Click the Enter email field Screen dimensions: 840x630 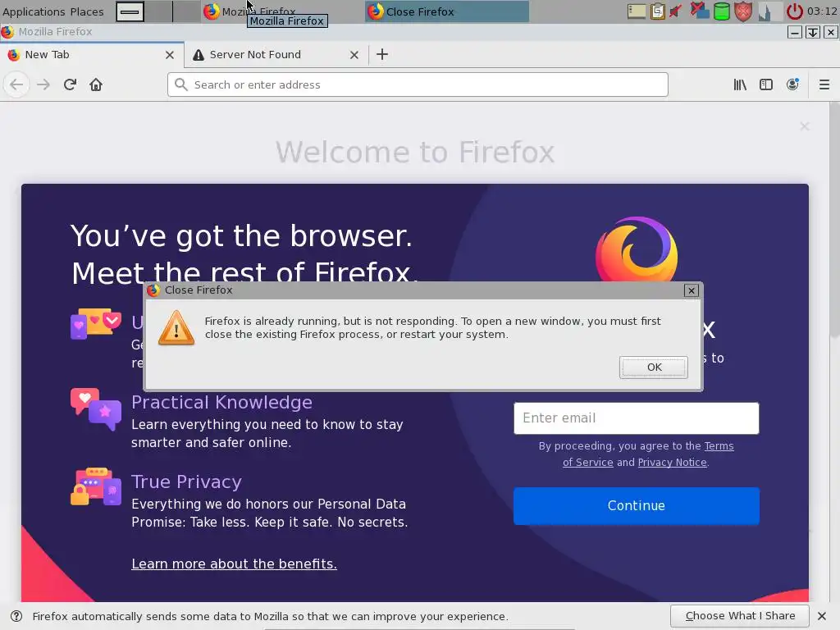637,418
